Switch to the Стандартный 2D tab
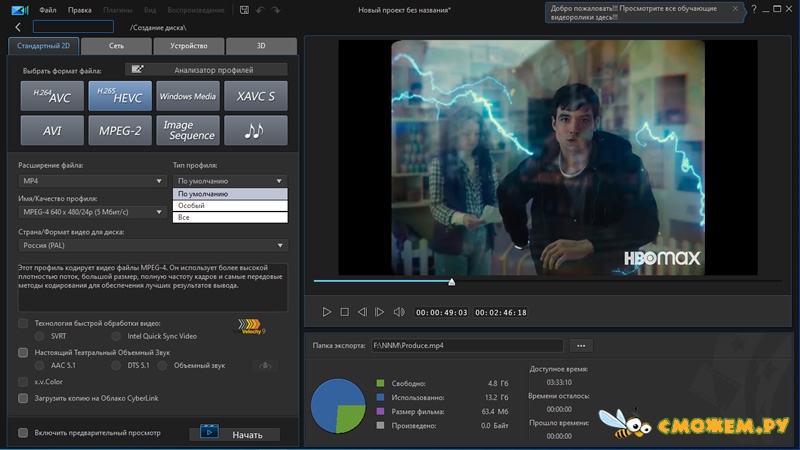This screenshot has height=450, width=800. click(x=43, y=46)
